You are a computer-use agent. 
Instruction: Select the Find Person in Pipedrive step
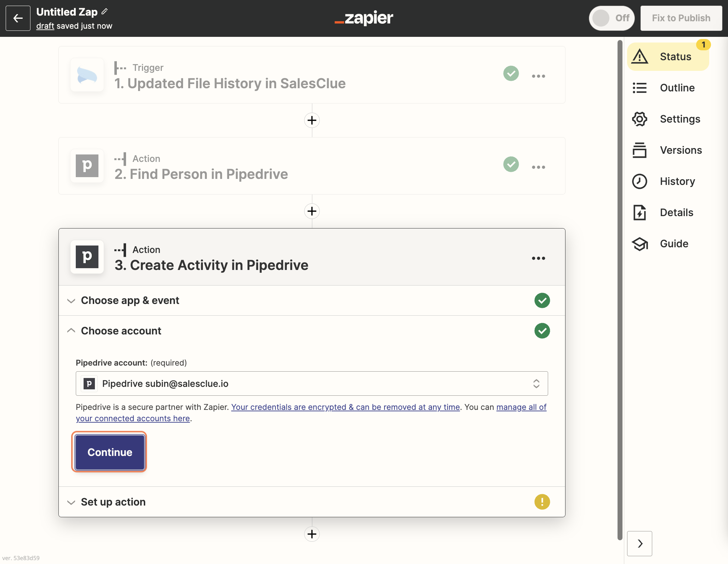coord(312,166)
